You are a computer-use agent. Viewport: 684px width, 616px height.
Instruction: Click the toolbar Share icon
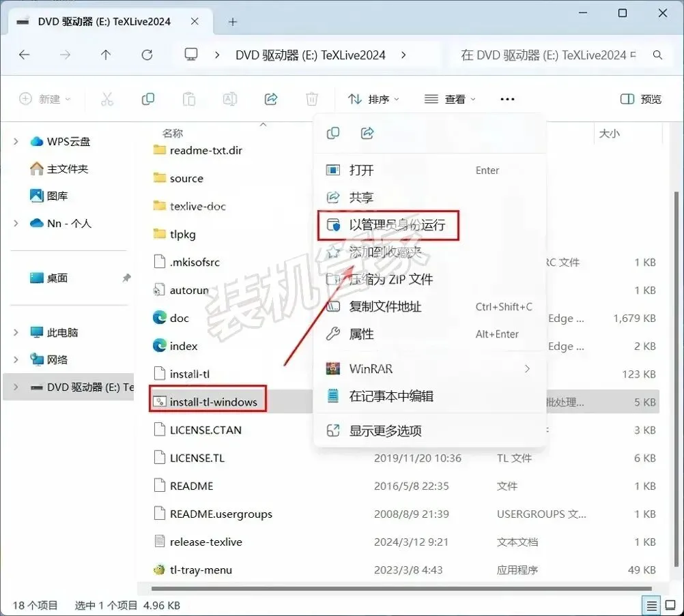[271, 99]
